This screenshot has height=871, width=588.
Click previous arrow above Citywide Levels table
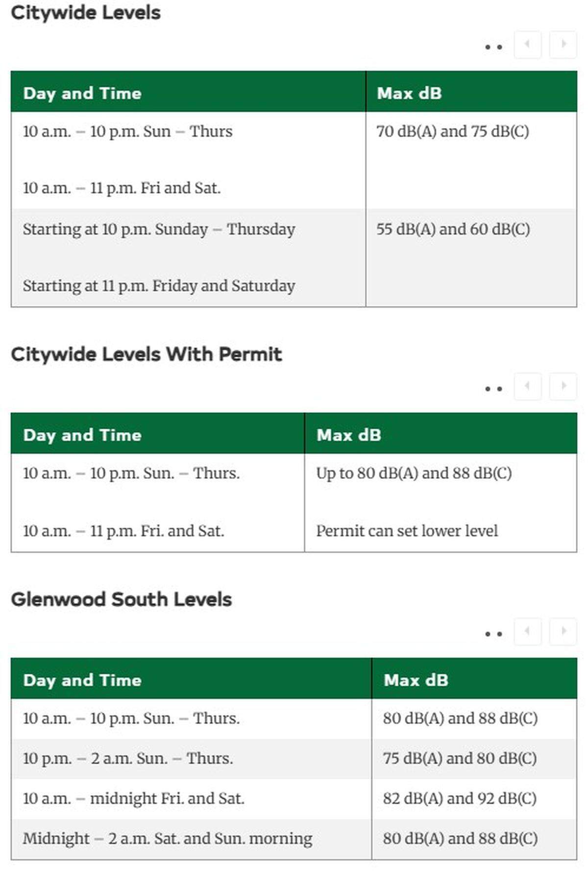click(528, 45)
